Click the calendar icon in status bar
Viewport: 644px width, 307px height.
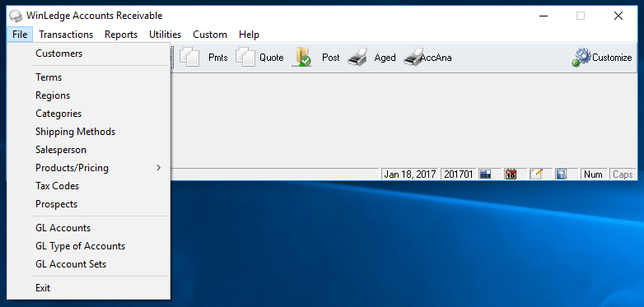pos(511,174)
